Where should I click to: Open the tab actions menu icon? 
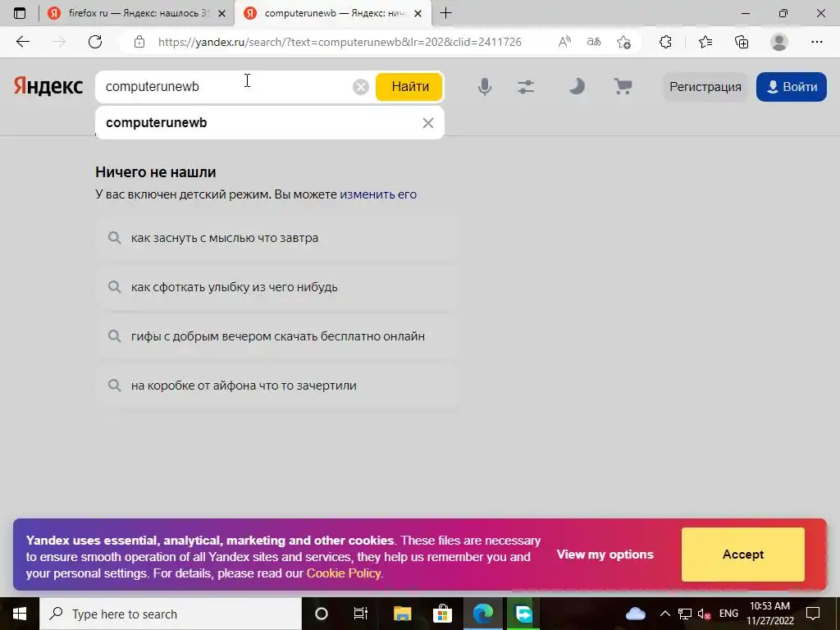pyautogui.click(x=20, y=13)
